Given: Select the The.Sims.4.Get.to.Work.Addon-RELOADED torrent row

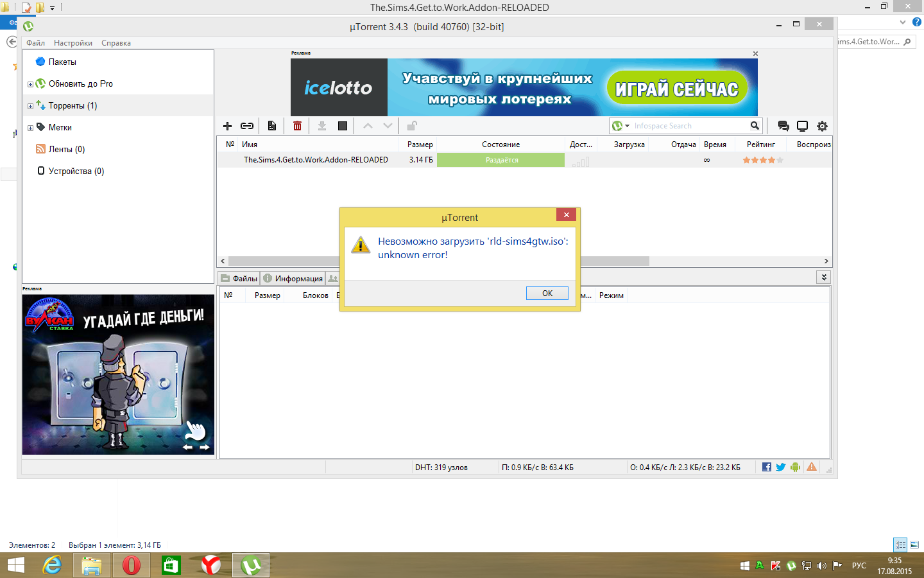Looking at the screenshot, I should coord(524,160).
